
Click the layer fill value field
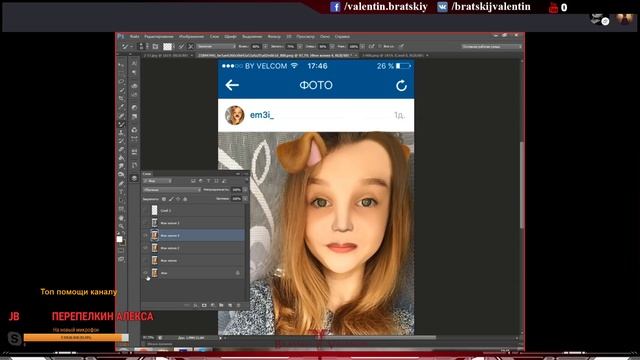[236, 198]
